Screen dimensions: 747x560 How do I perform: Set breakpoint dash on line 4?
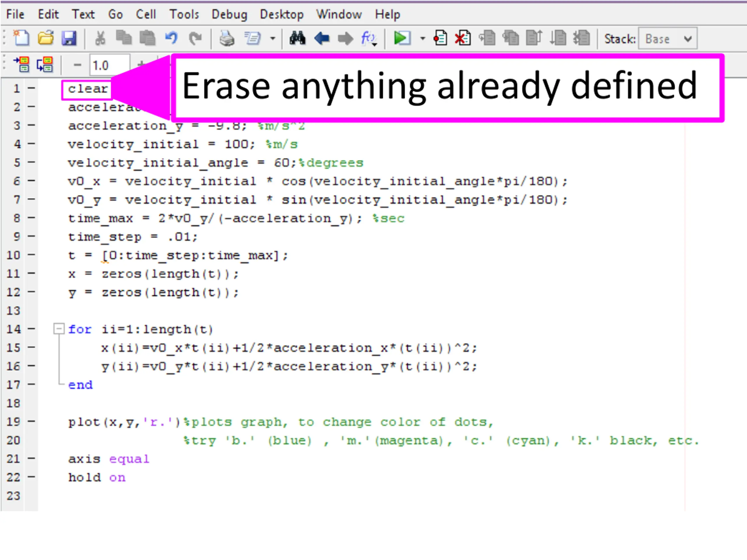31,144
